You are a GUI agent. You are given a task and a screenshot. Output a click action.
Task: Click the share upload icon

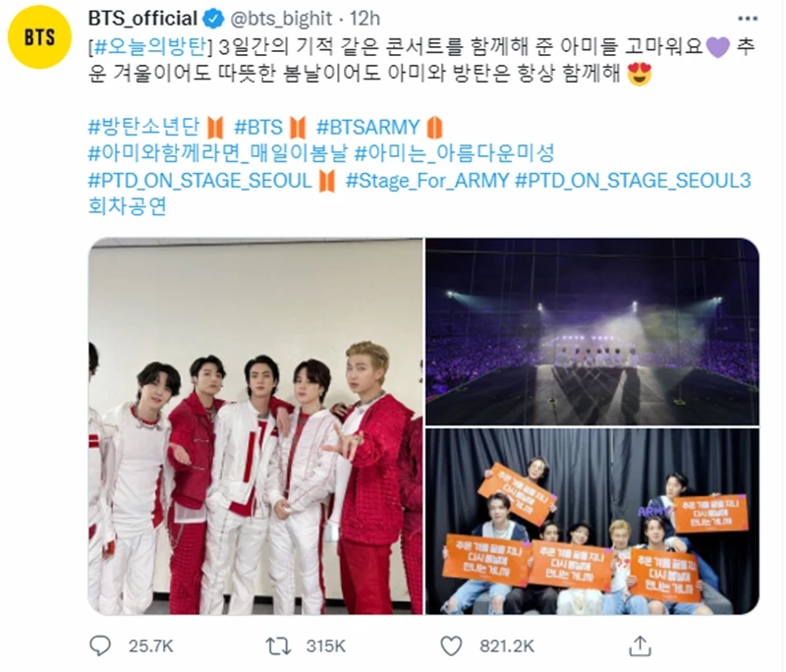coord(641,645)
